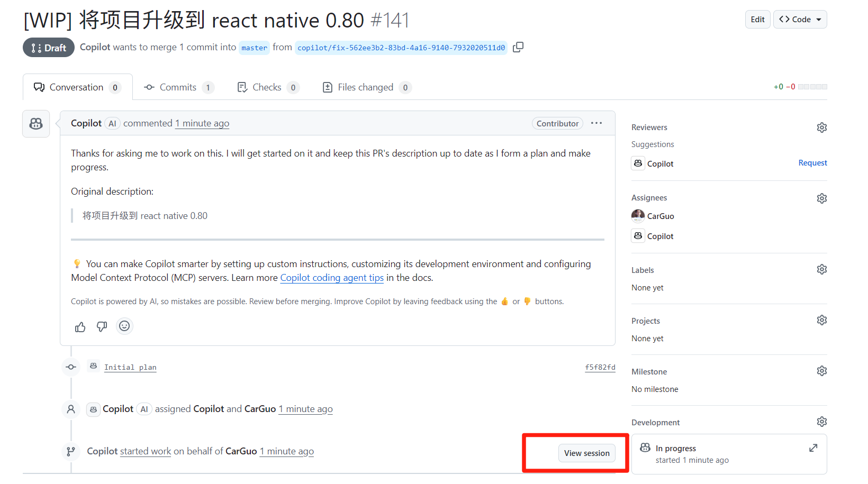
Task: Open the Code dropdown menu
Action: 800,20
